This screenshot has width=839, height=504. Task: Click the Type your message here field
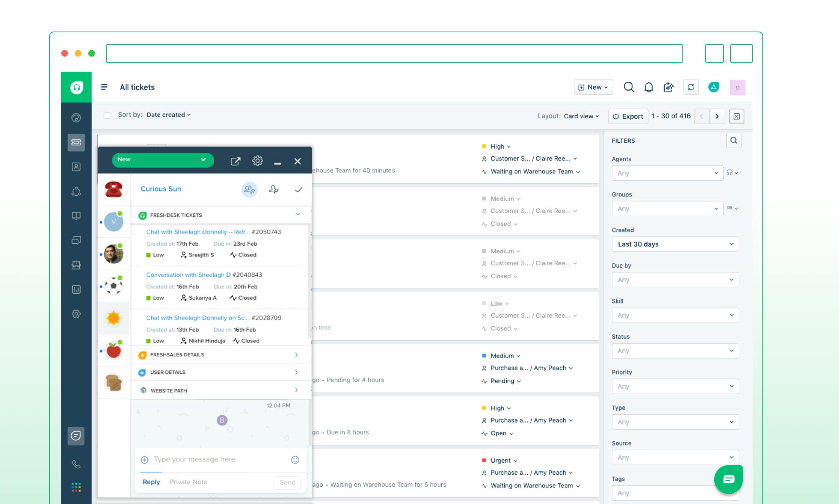click(220, 459)
